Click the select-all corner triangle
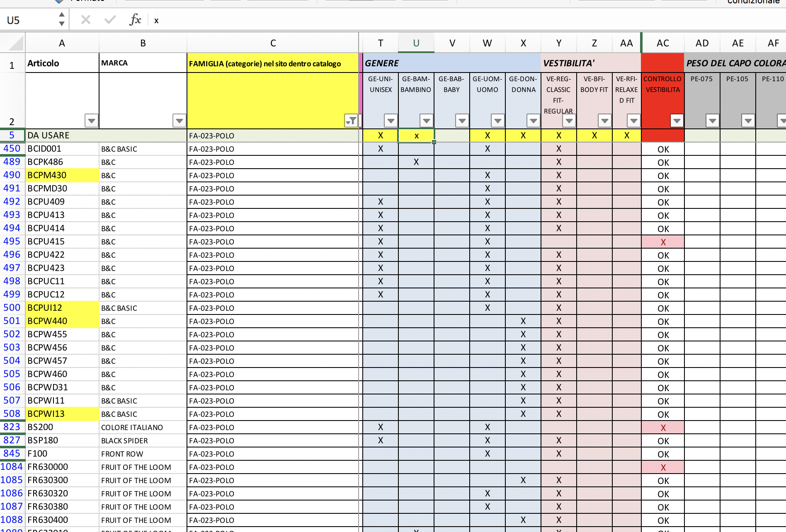786x532 pixels. tap(15, 43)
